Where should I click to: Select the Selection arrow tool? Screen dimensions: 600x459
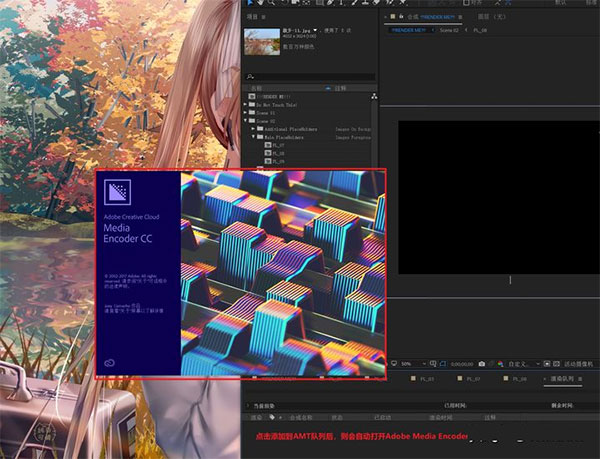coord(250,4)
